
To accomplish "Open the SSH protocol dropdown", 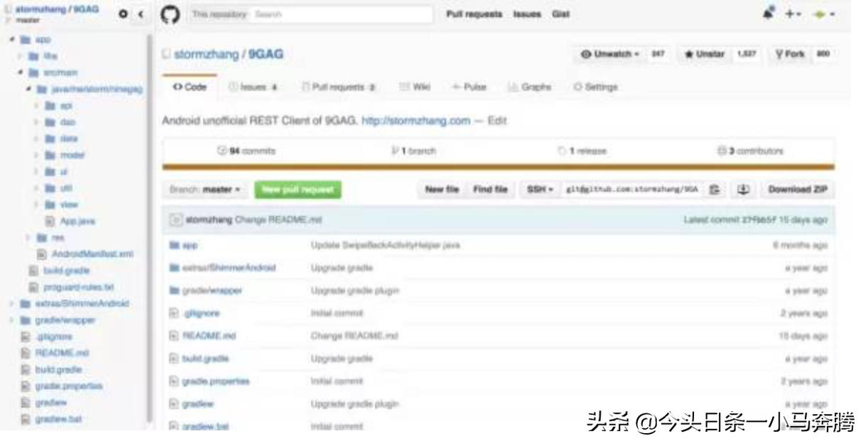I will tap(541, 190).
